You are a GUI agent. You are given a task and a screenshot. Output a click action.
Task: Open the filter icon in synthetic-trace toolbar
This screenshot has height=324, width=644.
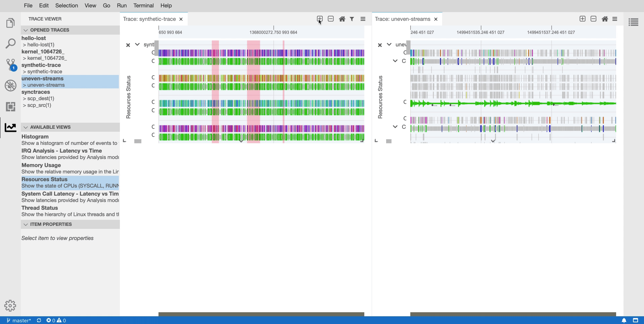pos(352,19)
